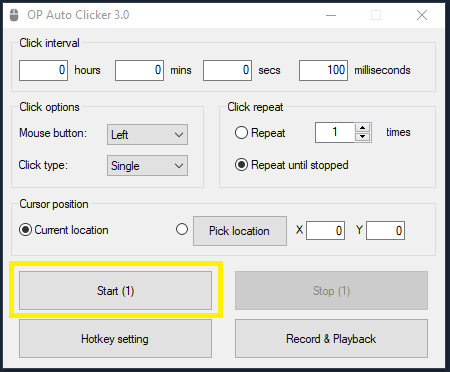Image resolution: width=450 pixels, height=372 pixels.
Task: Increase repeat count with up arrow
Action: coord(363,128)
